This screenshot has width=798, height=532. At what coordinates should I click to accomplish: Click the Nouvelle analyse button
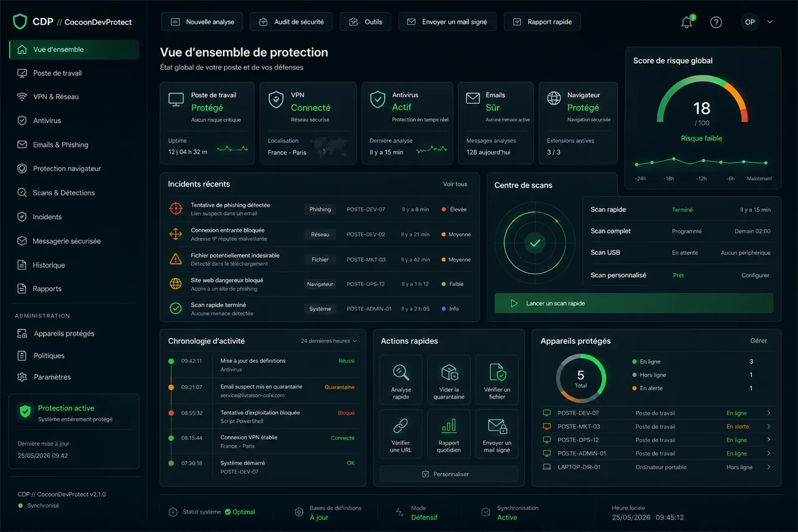(x=201, y=22)
